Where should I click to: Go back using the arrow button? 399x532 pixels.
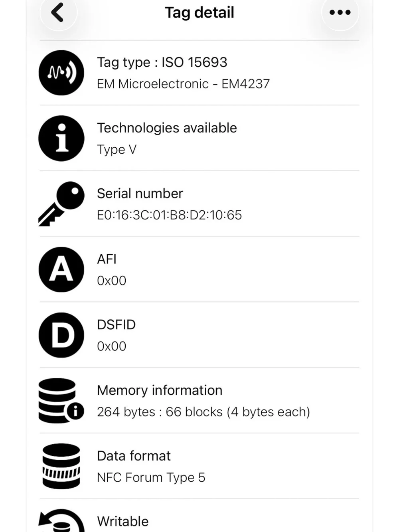[58, 12]
